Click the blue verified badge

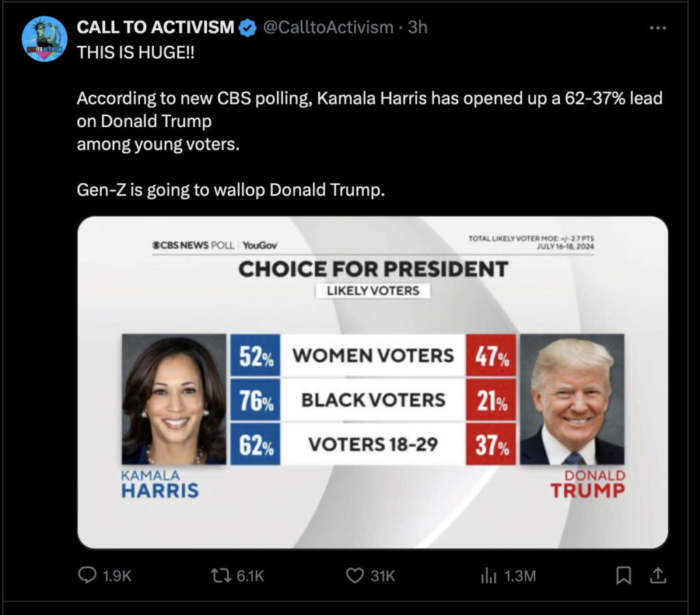(x=248, y=27)
